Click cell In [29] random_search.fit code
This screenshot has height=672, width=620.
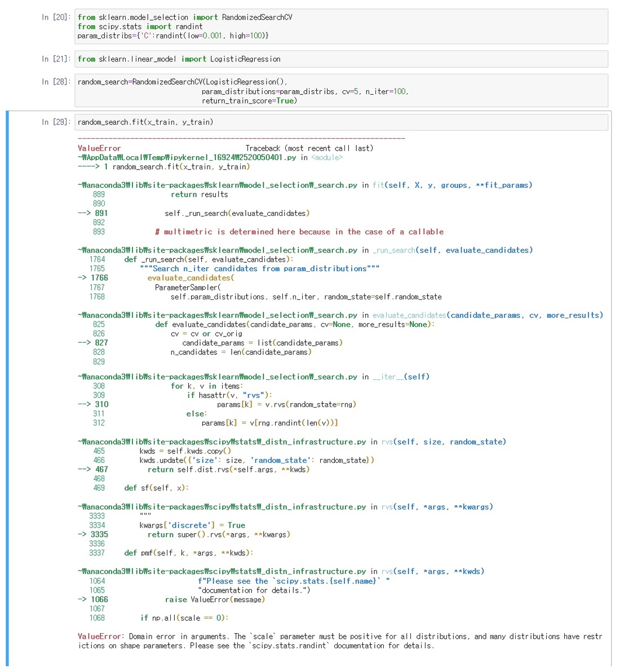341,122
